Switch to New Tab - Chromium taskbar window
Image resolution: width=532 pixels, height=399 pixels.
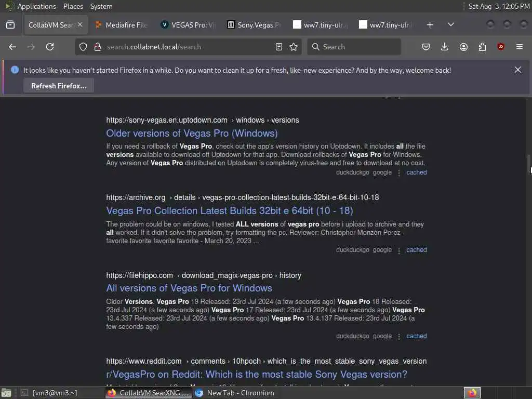click(235, 393)
